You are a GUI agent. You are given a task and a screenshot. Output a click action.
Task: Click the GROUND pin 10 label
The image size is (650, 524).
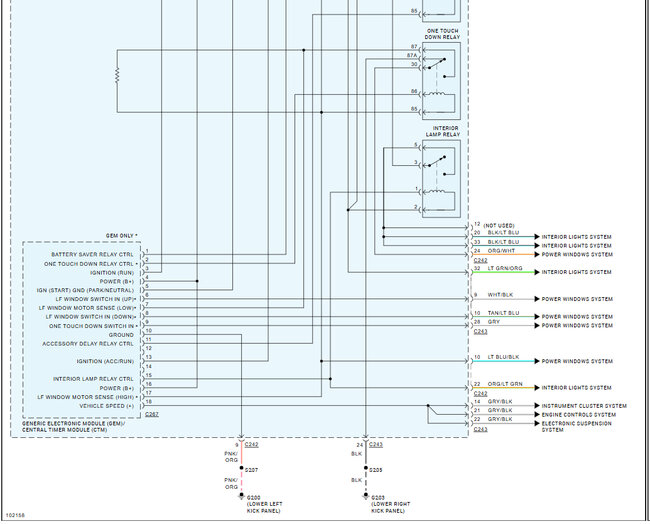(121, 335)
